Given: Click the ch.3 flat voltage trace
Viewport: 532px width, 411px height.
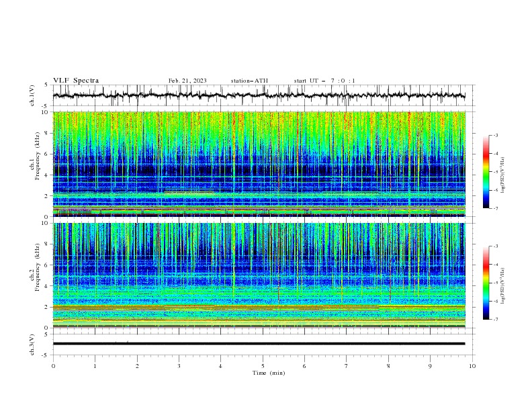Looking at the screenshot, I should (259, 344).
